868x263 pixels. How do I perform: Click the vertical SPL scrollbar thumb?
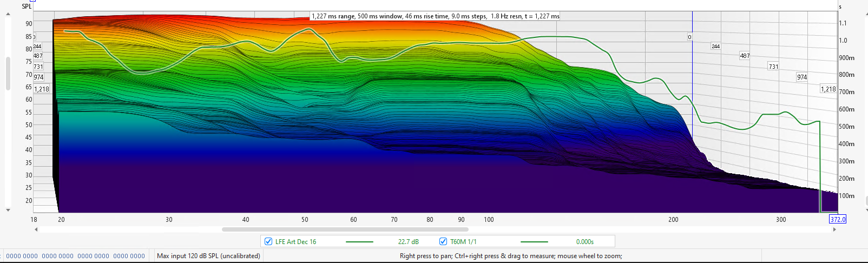click(x=8, y=73)
